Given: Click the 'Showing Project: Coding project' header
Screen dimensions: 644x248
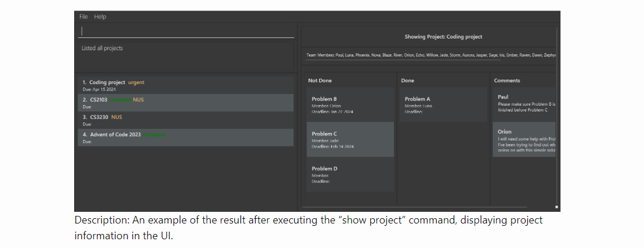Looking at the screenshot, I should 444,37.
